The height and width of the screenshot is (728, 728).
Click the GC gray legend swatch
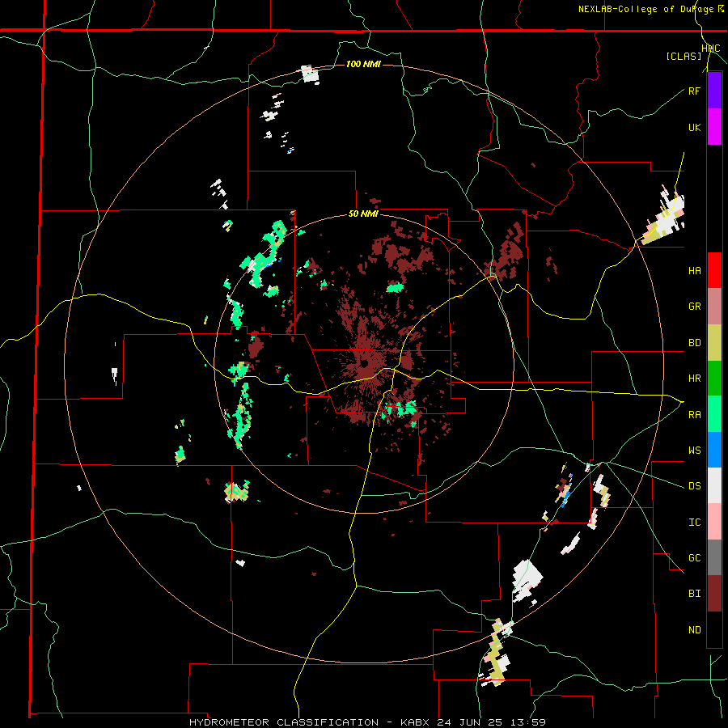coord(714,557)
